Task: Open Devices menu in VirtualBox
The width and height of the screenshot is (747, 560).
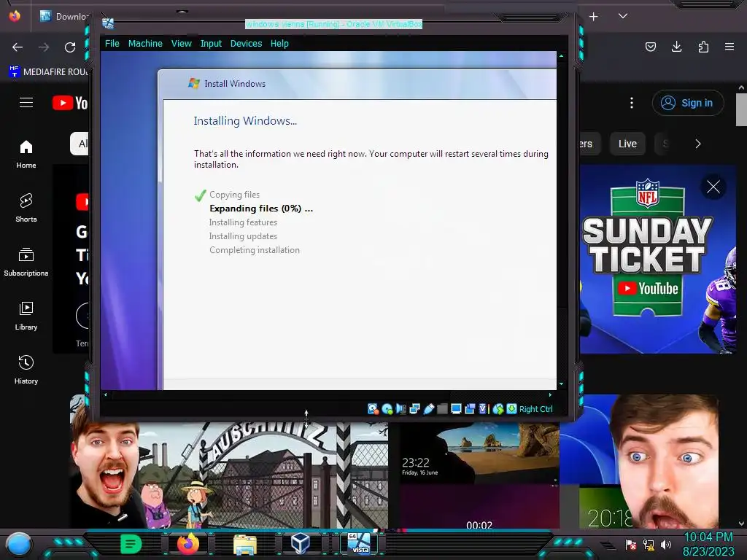Action: point(247,43)
